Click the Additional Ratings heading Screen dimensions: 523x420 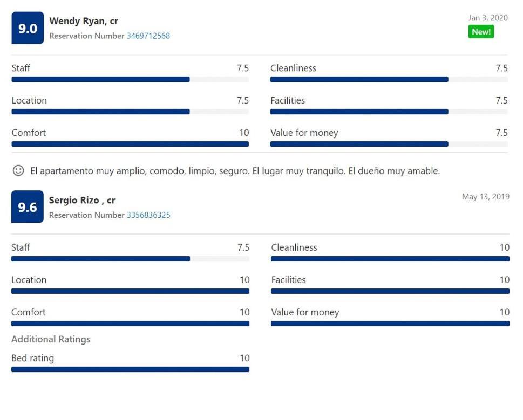point(51,339)
